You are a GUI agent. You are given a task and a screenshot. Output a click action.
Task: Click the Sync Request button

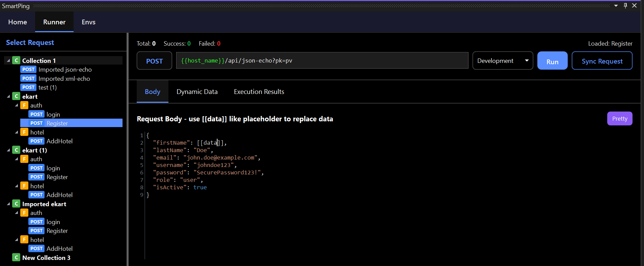pyautogui.click(x=602, y=61)
